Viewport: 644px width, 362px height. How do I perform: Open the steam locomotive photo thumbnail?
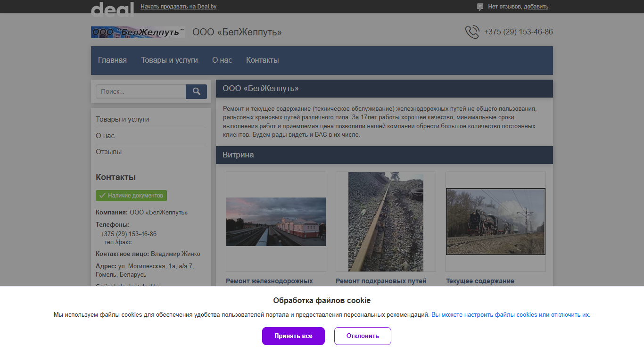click(x=495, y=222)
